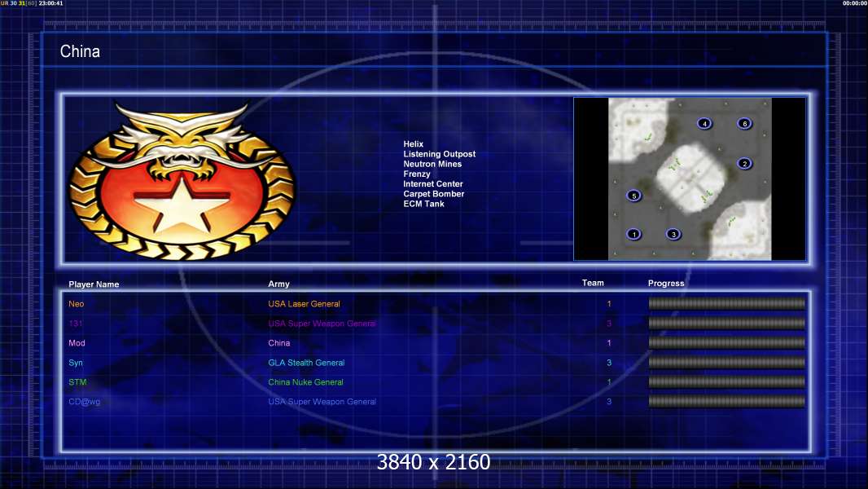Click the Progress column header
Image resolution: width=868 pixels, height=489 pixels.
pyautogui.click(x=666, y=283)
